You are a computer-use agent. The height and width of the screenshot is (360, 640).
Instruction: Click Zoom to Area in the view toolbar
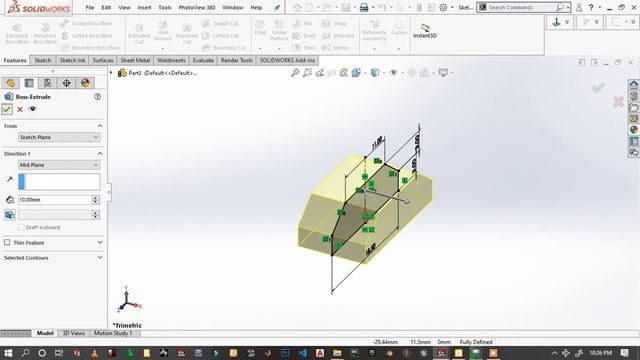(307, 73)
